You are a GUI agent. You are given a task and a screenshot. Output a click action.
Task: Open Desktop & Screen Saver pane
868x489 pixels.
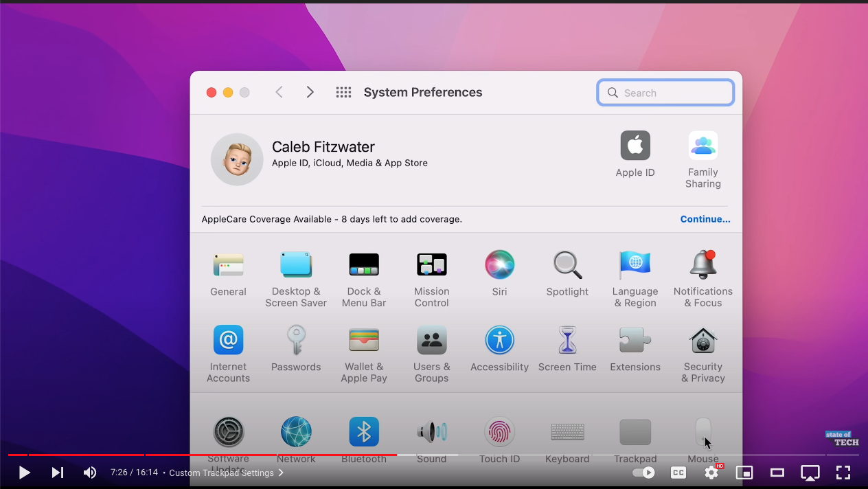(x=296, y=279)
